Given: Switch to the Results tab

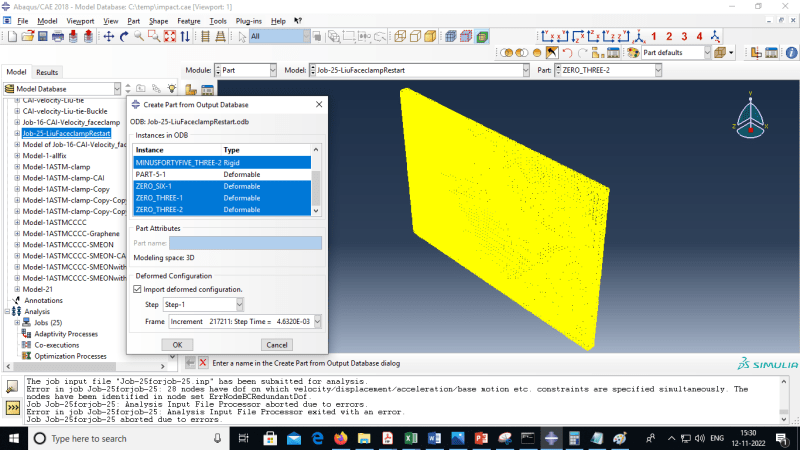Looking at the screenshot, I should pos(47,72).
